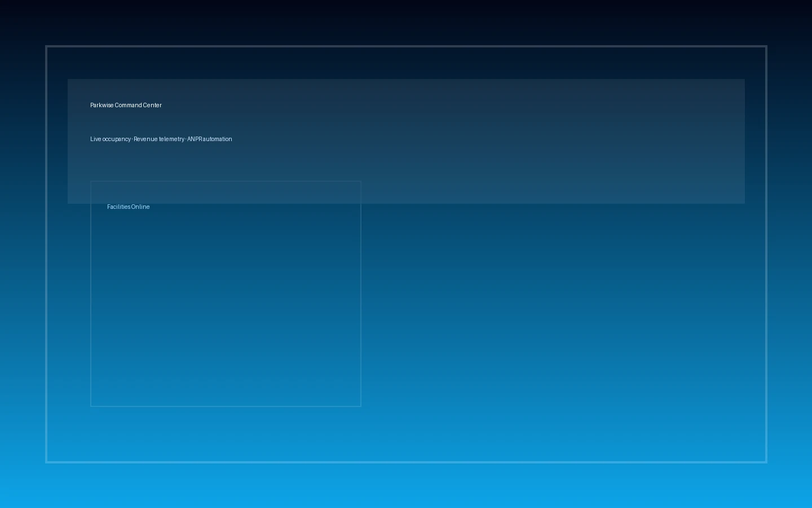Click the area beneath the dashboard frame

pos(406,485)
